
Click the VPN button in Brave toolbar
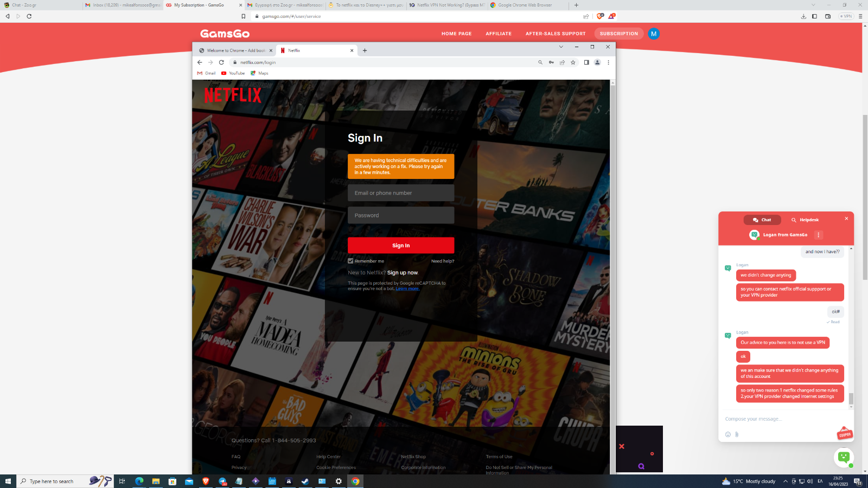tap(846, 16)
